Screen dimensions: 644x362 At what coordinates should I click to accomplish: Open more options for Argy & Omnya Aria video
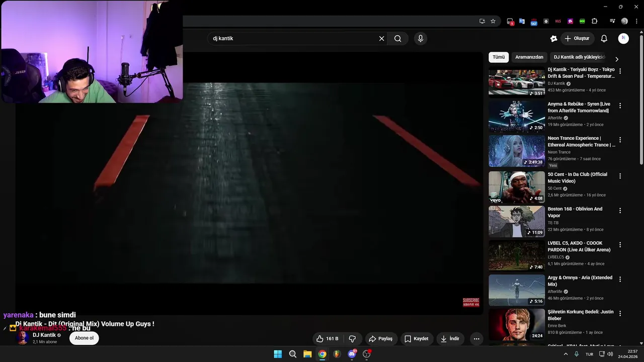620,279
